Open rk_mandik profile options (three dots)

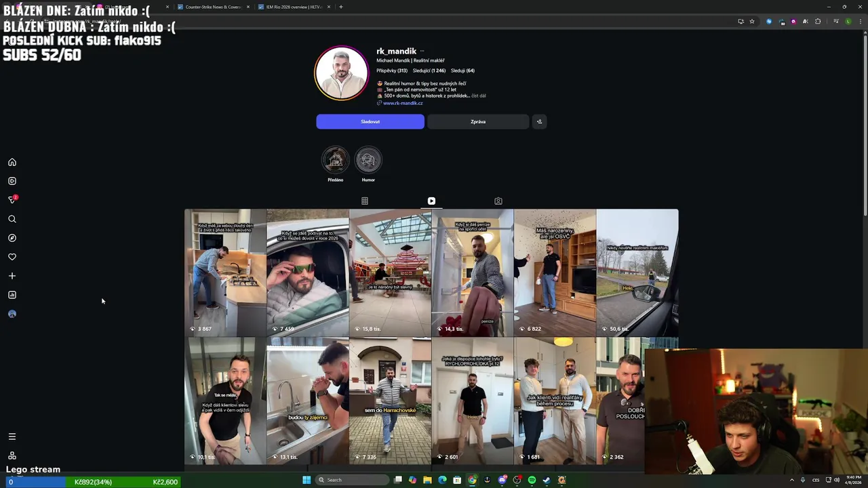pos(422,51)
